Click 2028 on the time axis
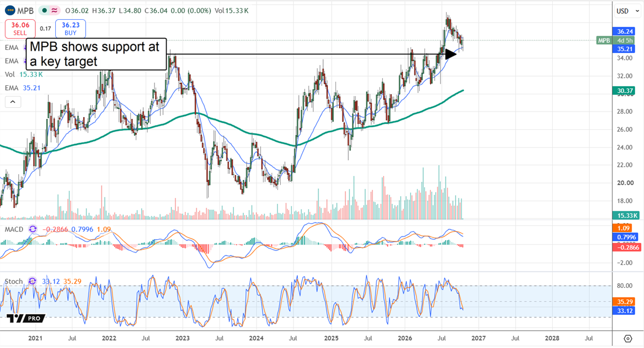 pos(552,338)
